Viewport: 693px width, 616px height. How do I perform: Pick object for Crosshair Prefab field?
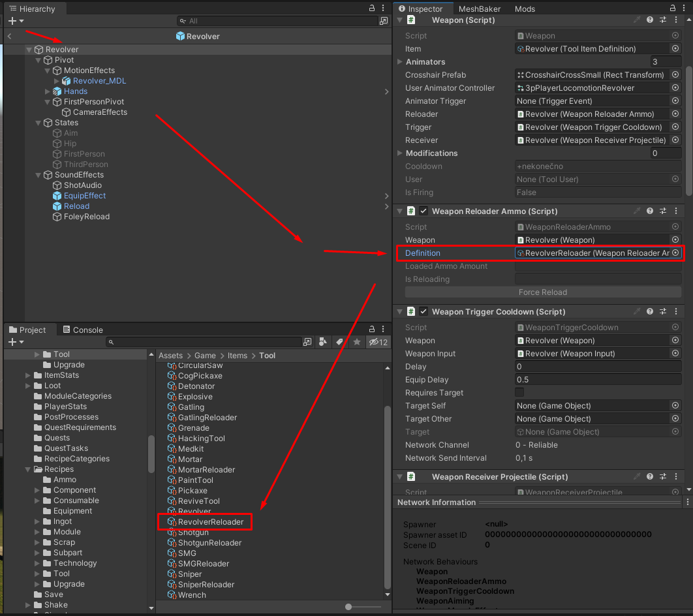coord(675,74)
